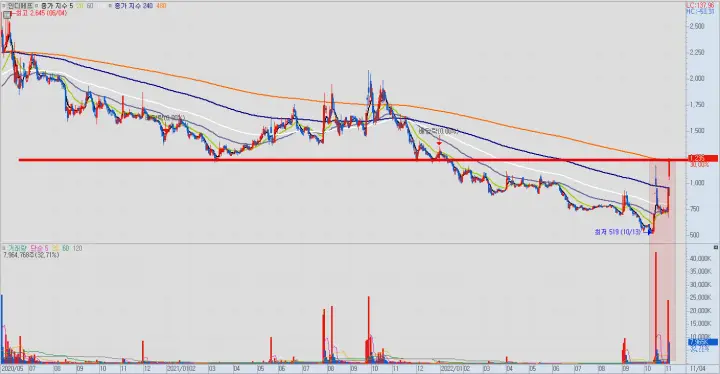Click the 2,000 price axis label
The image size is (720, 374).
697,79
